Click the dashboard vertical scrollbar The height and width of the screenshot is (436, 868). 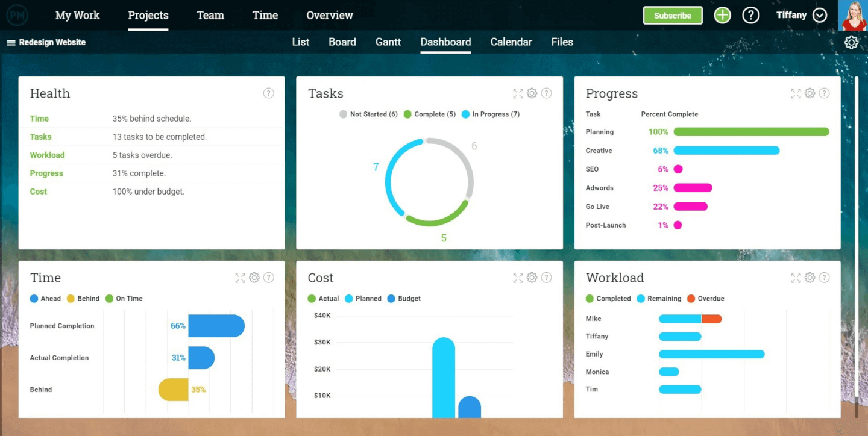pyautogui.click(x=856, y=241)
